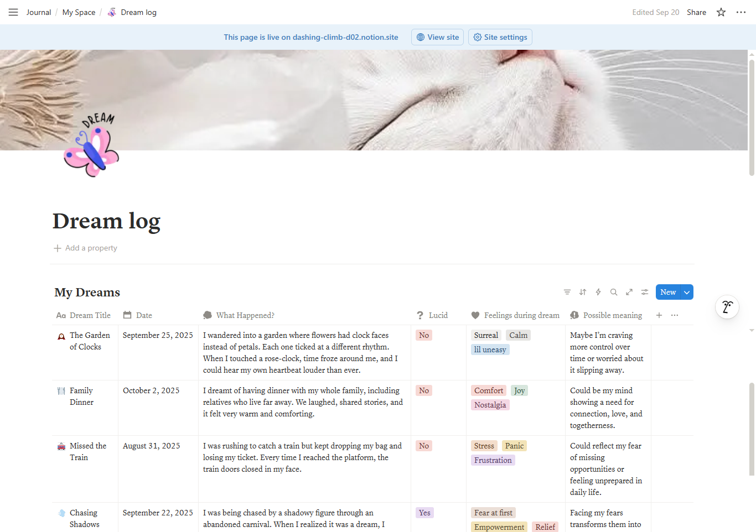Click the floating handwriting assistant icon
This screenshot has height=532, width=756.
[727, 307]
